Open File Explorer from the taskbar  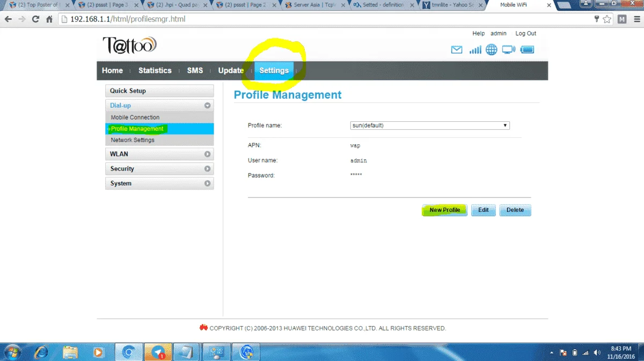click(x=70, y=352)
